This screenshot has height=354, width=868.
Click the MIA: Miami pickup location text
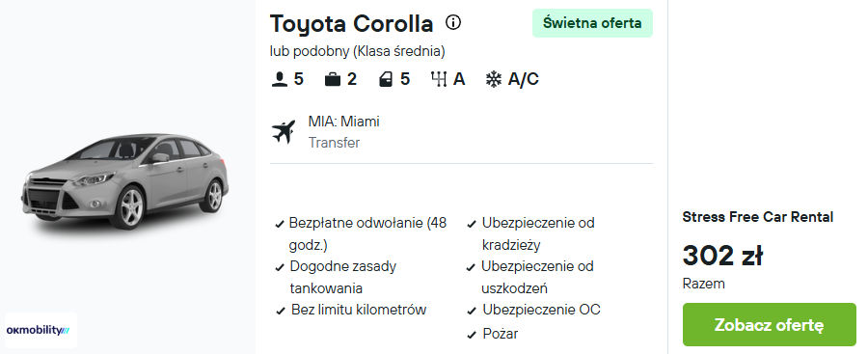[343, 122]
